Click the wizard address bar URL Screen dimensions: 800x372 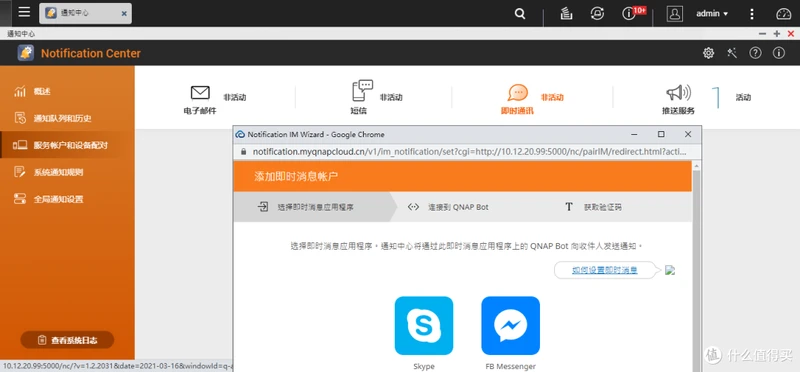pos(469,152)
